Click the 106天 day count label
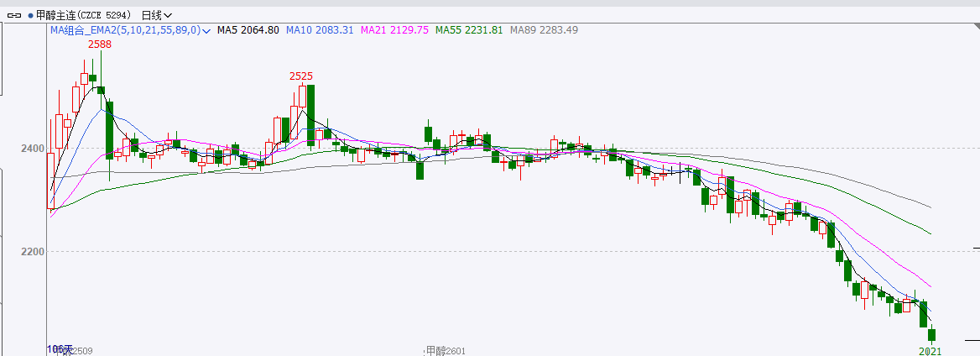 coord(60,349)
